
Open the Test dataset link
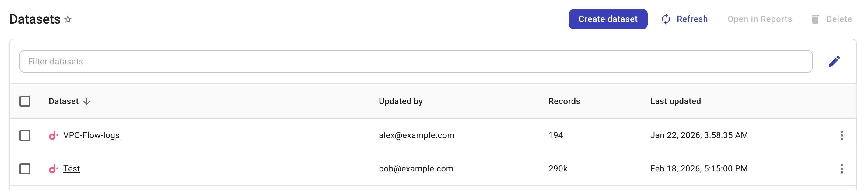72,168
